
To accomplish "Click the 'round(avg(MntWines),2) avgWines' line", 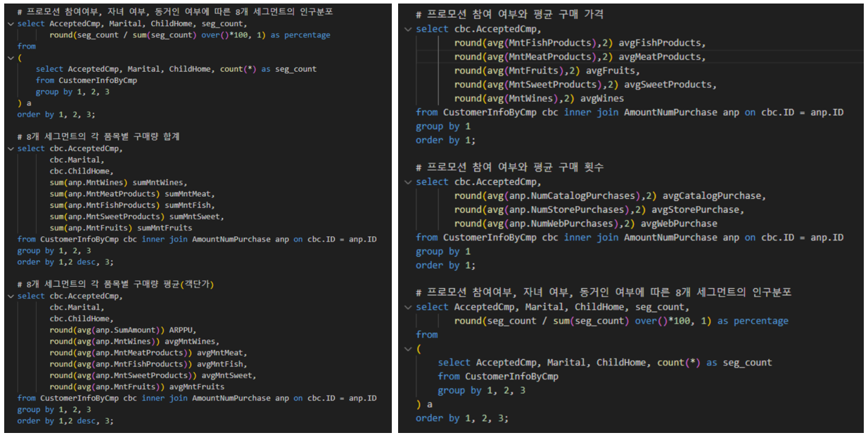I will point(539,98).
